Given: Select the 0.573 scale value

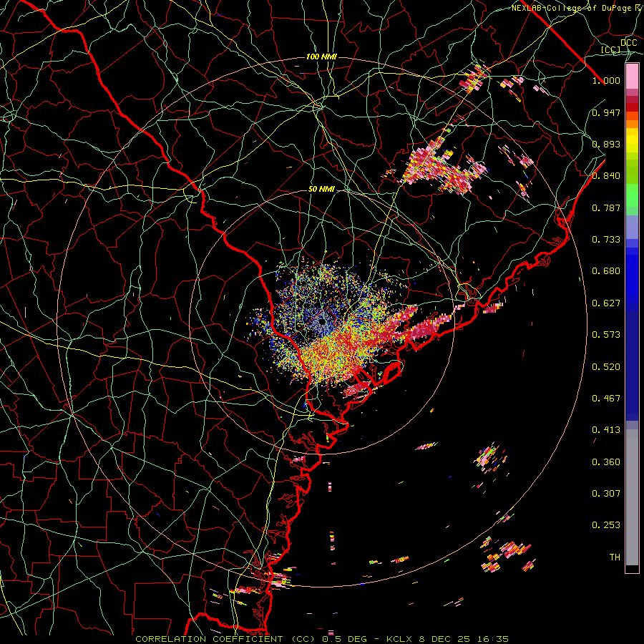Looking at the screenshot, I should (x=606, y=334).
